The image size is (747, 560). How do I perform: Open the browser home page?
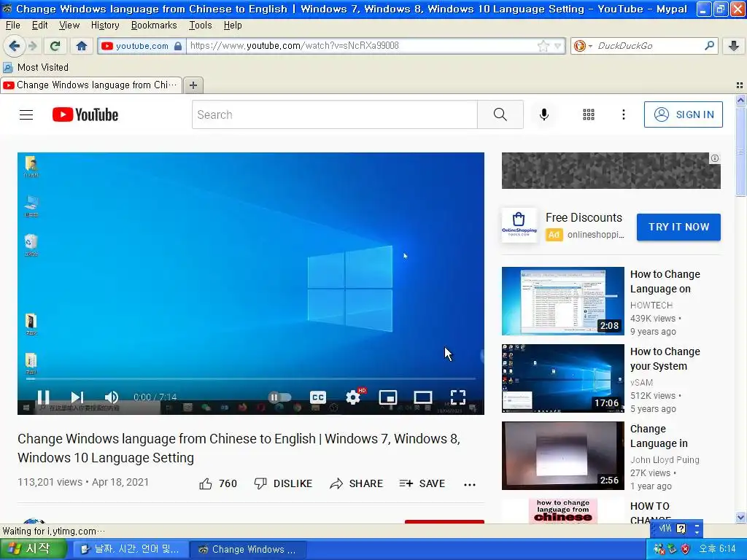tap(82, 46)
